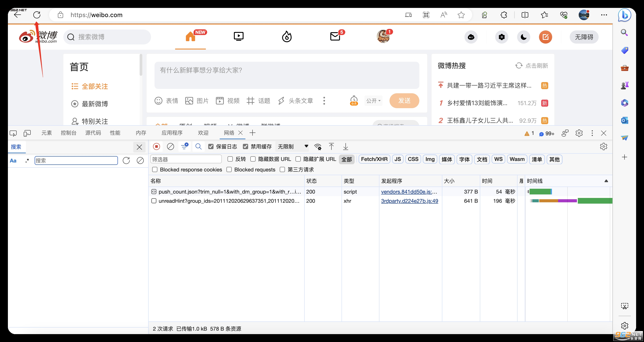
Task: Import HAR file upload arrow icon
Action: [331, 146]
